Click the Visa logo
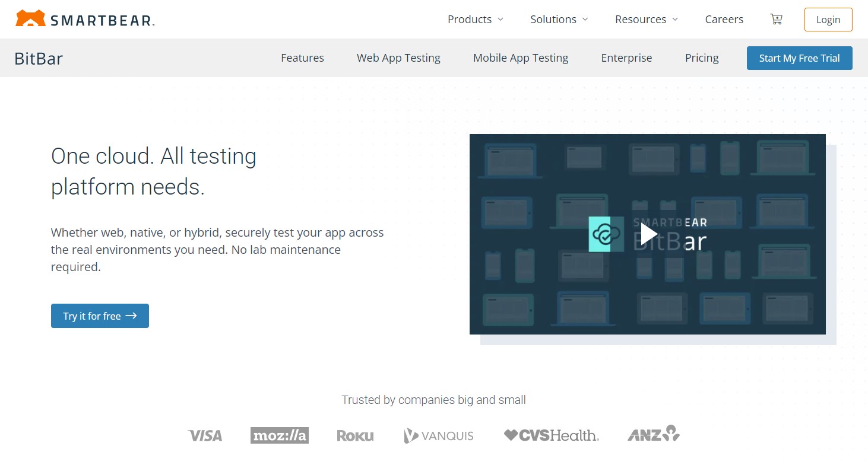The width and height of the screenshot is (868, 465). (205, 436)
